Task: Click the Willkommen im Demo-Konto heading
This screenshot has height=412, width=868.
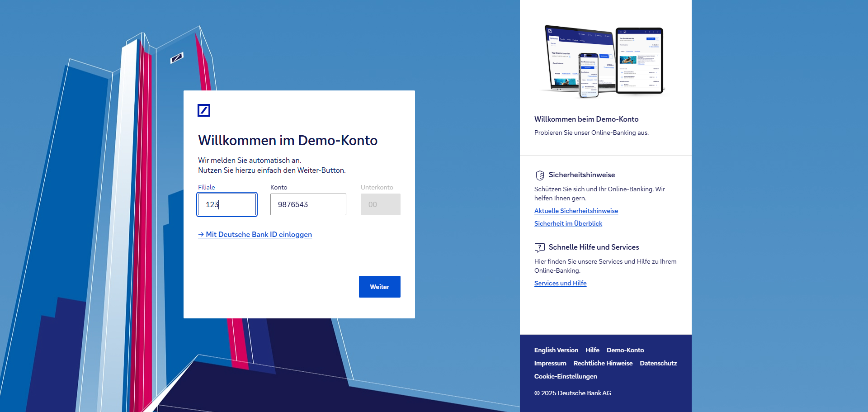Action: coord(288,141)
